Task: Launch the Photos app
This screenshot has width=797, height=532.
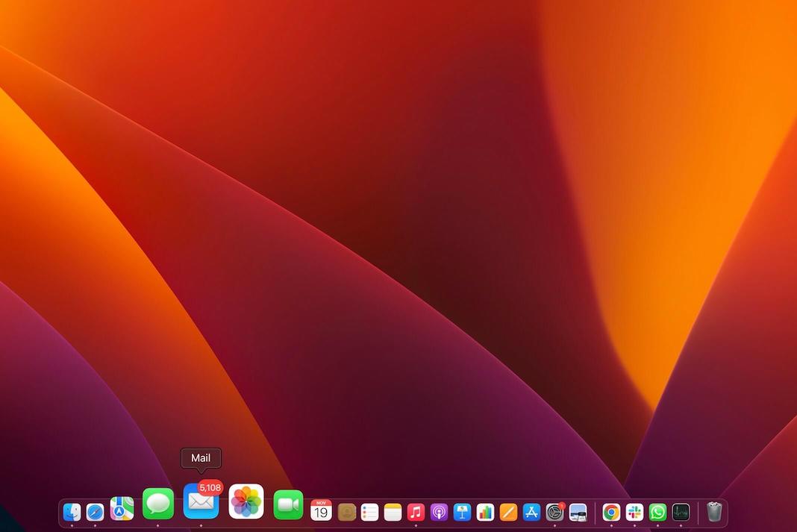Action: pyautogui.click(x=246, y=501)
